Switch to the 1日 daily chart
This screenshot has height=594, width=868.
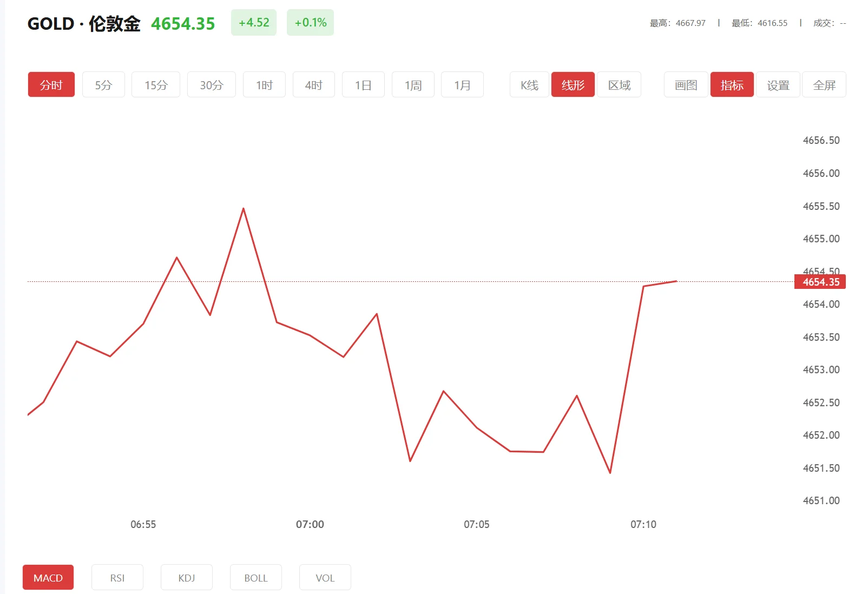tap(363, 84)
